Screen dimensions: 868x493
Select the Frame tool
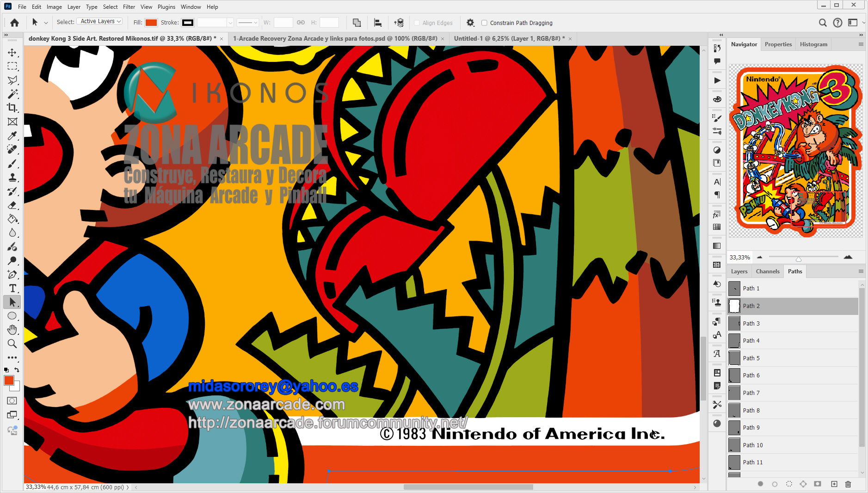[x=12, y=122]
